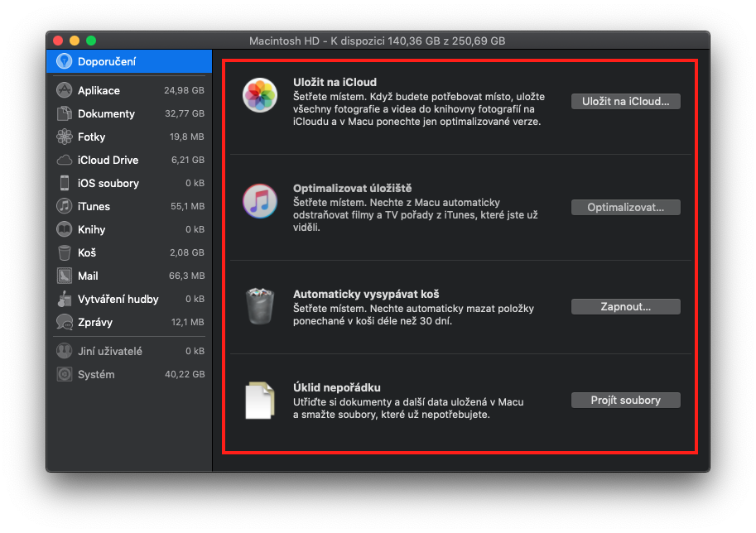Click the Automaticky vysypávat koš heading
This screenshot has height=533, width=756.
(366, 294)
